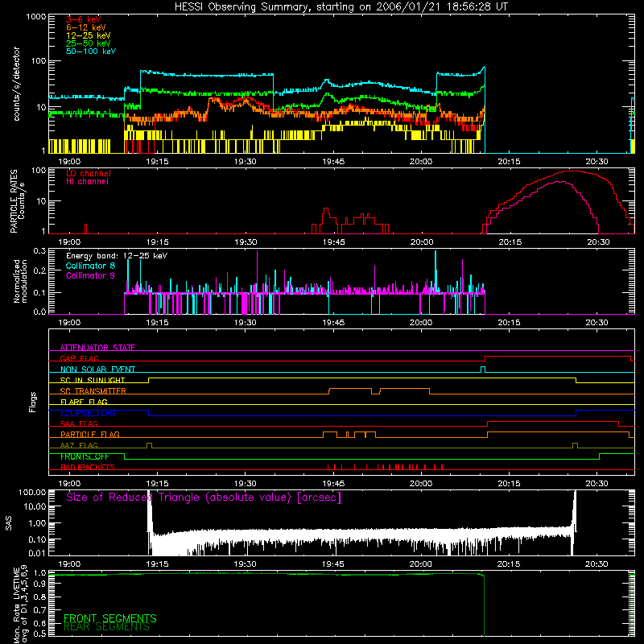This screenshot has height=644, width=644.
Task: Click the 19:15 tick under the counts plot
Action: click(157, 162)
